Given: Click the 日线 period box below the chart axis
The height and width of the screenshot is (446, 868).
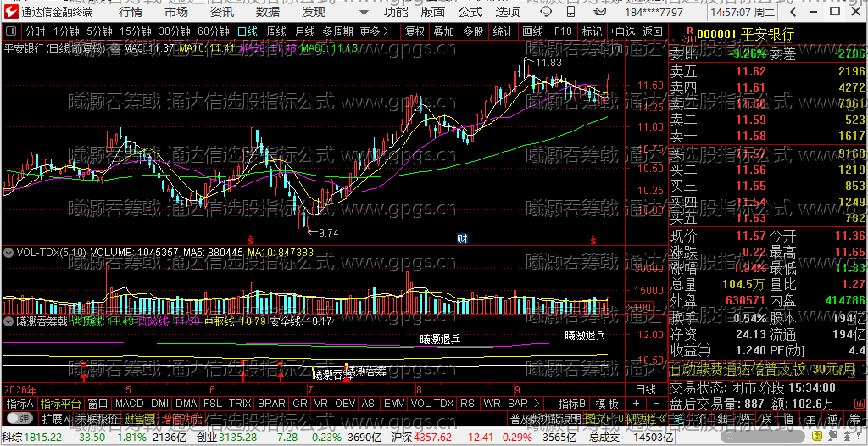Looking at the screenshot, I should pyautogui.click(x=645, y=389).
